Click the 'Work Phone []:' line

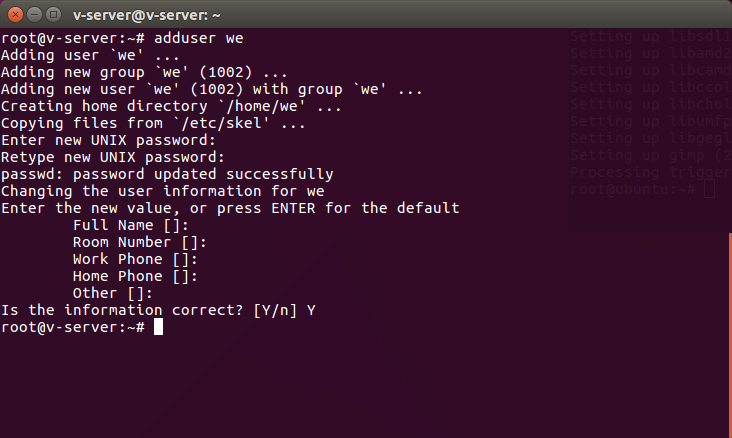pyautogui.click(x=135, y=260)
